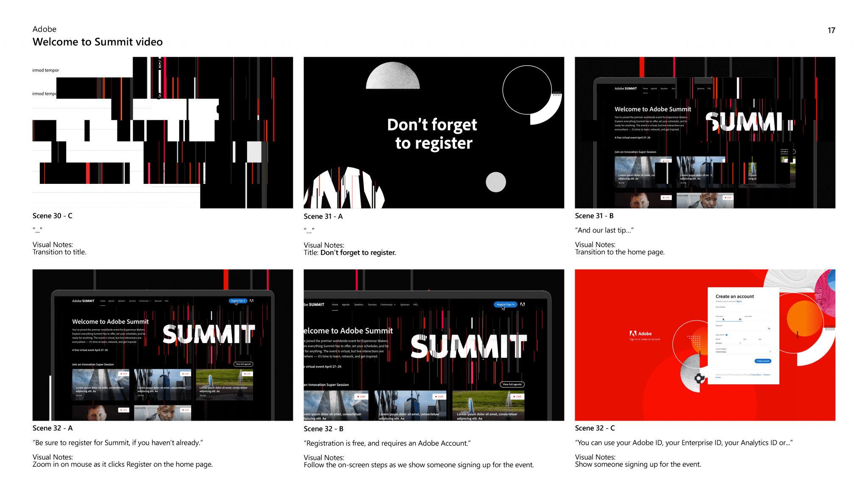Open the middle tower session card in Scene 32 - B
This screenshot has height=488, width=868.
tap(410, 405)
